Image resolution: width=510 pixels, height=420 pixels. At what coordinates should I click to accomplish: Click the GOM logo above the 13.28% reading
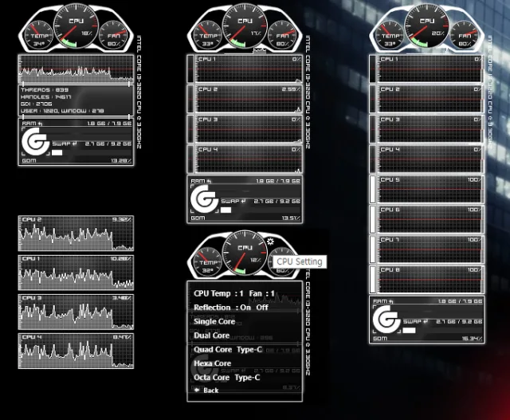[x=35, y=141]
